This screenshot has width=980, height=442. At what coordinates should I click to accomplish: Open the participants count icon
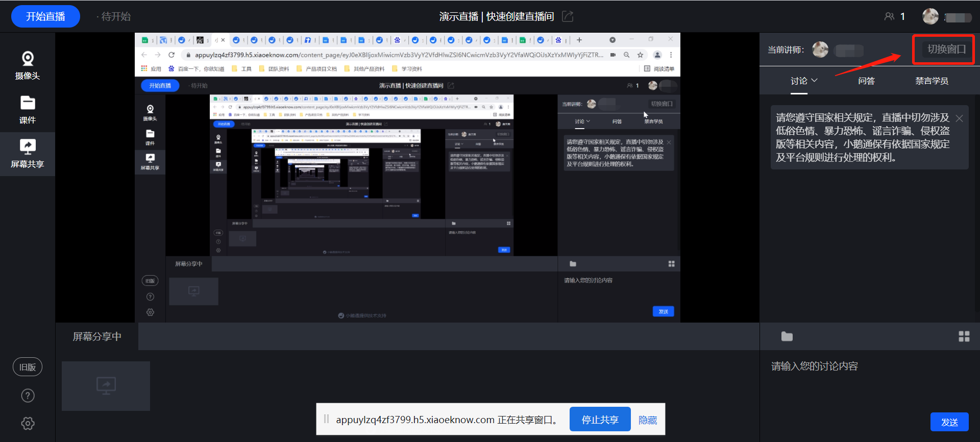(x=889, y=16)
